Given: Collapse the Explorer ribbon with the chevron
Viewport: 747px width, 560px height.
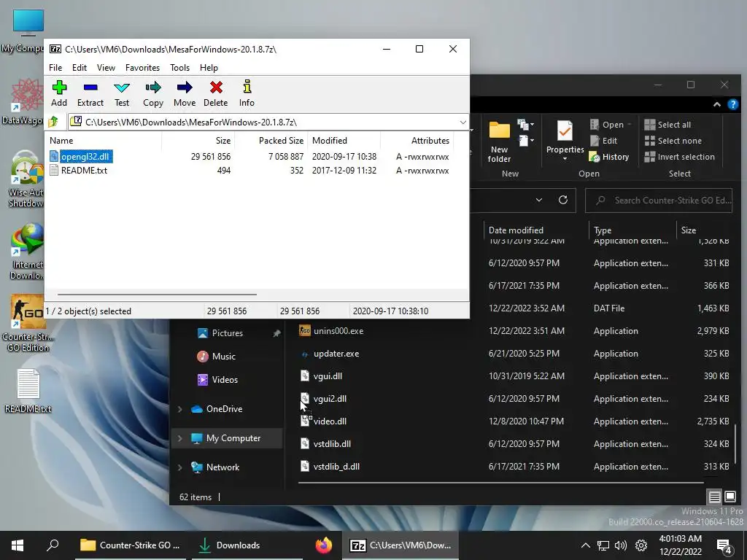Looking at the screenshot, I should pos(716,104).
